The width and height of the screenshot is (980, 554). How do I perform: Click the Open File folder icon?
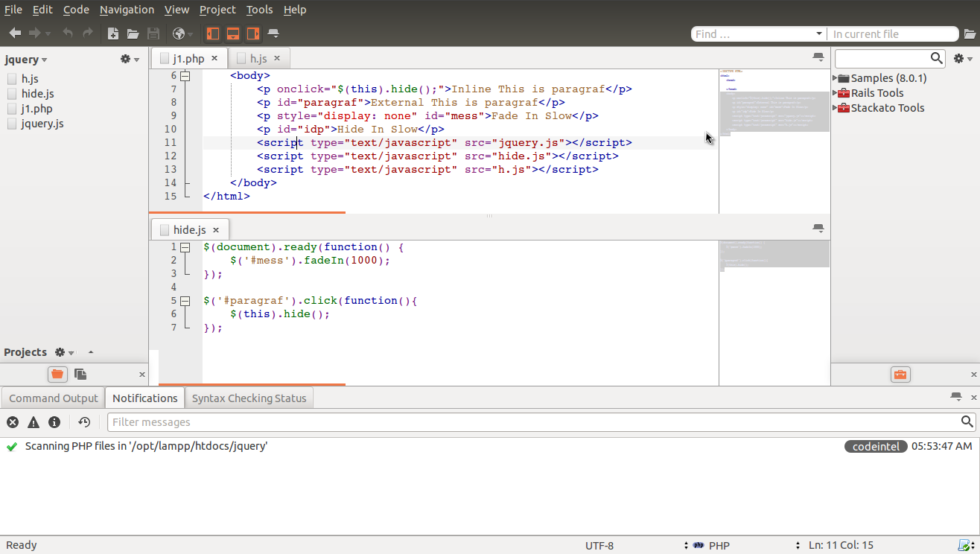click(x=134, y=34)
